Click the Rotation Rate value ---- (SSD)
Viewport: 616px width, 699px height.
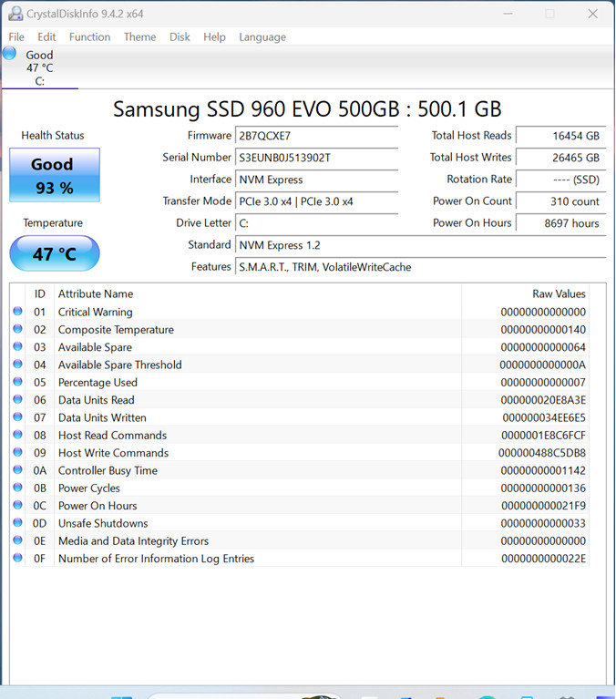click(x=560, y=180)
